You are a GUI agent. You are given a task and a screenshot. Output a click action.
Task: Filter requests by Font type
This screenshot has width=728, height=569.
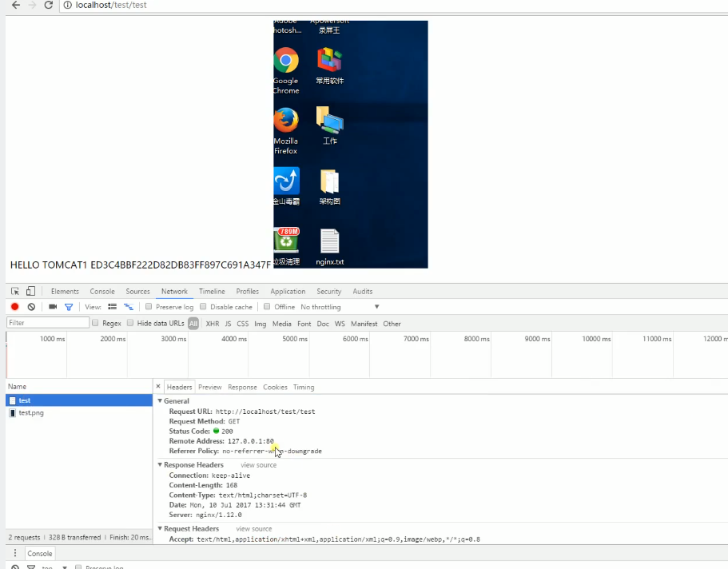pos(304,324)
